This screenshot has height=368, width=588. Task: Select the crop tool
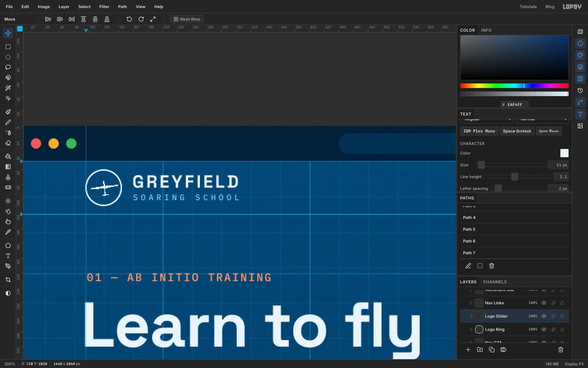tap(8, 280)
